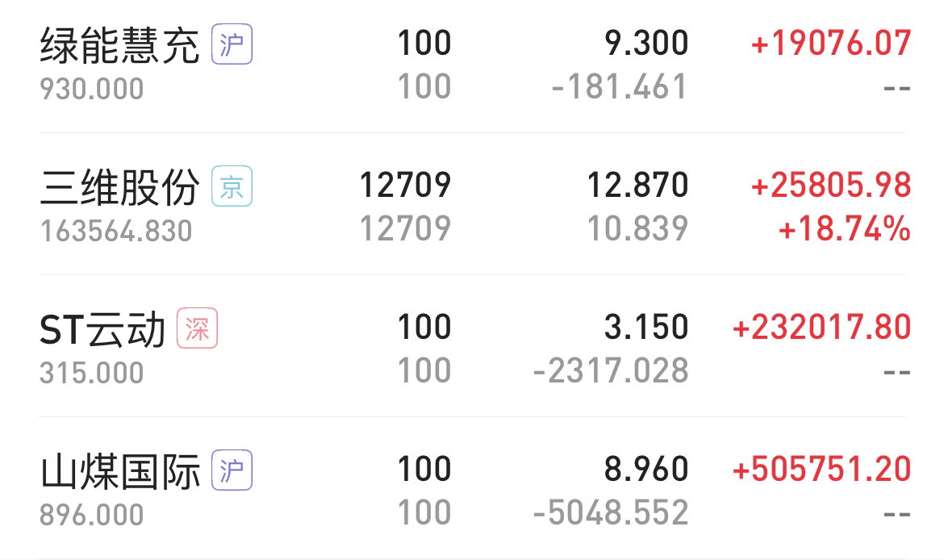Open the 三维股份 stock holding

point(472,204)
